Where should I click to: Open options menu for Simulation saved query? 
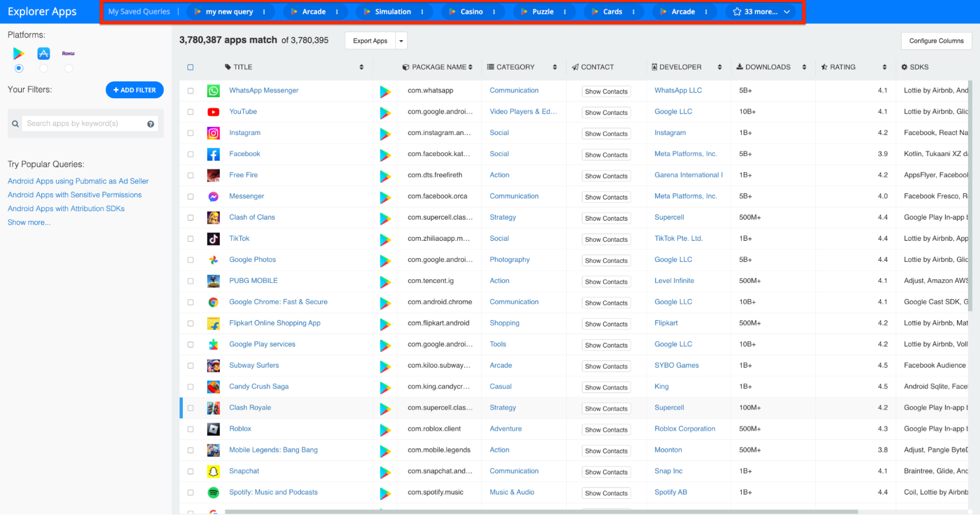click(422, 12)
